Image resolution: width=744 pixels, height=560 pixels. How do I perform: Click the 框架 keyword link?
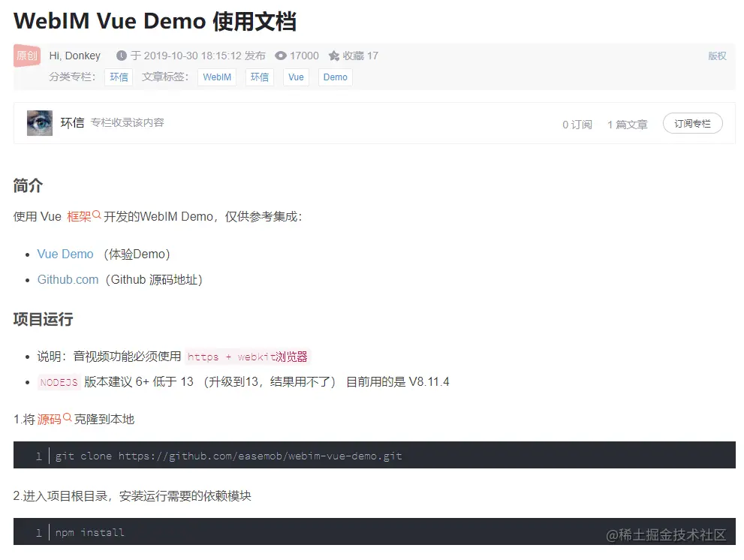[x=79, y=216]
